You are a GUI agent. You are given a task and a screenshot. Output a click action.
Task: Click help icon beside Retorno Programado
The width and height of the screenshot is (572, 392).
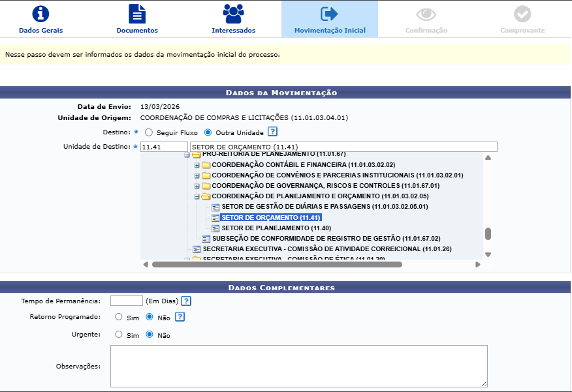[x=180, y=317]
